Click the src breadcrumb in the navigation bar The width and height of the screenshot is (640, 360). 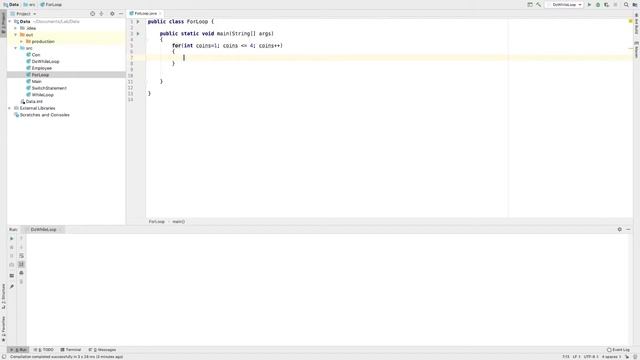point(29,5)
